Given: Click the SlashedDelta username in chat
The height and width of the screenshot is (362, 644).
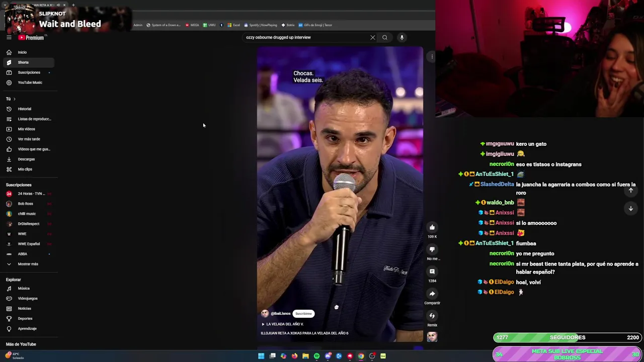Looking at the screenshot, I should click(497, 185).
